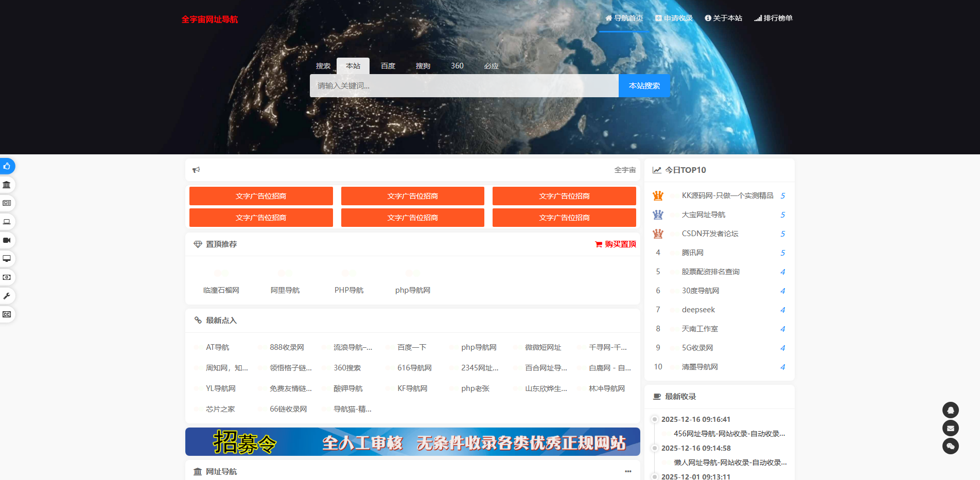
Task: Open the bank/institution category icon in sidebar
Action: point(7,185)
